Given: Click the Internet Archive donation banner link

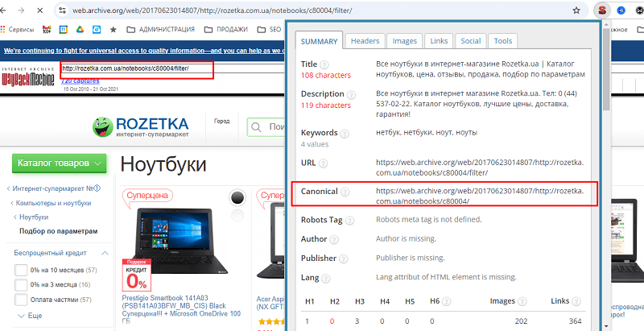Looking at the screenshot, I should tap(144, 51).
